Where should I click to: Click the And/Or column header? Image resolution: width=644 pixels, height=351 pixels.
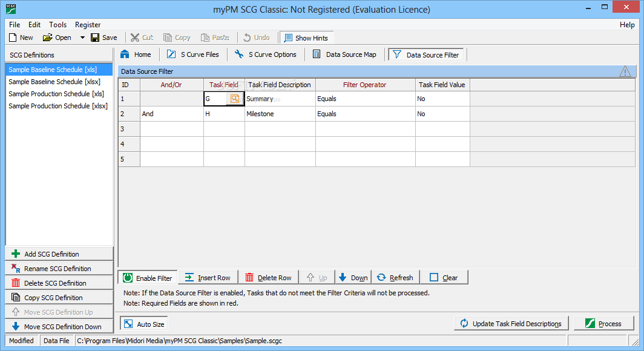pos(172,85)
